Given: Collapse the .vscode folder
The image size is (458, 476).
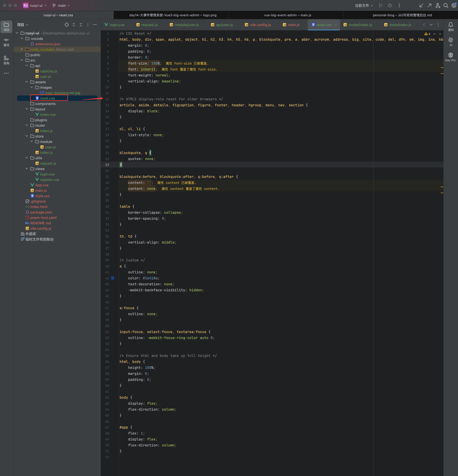Looking at the screenshot, I should point(22,39).
